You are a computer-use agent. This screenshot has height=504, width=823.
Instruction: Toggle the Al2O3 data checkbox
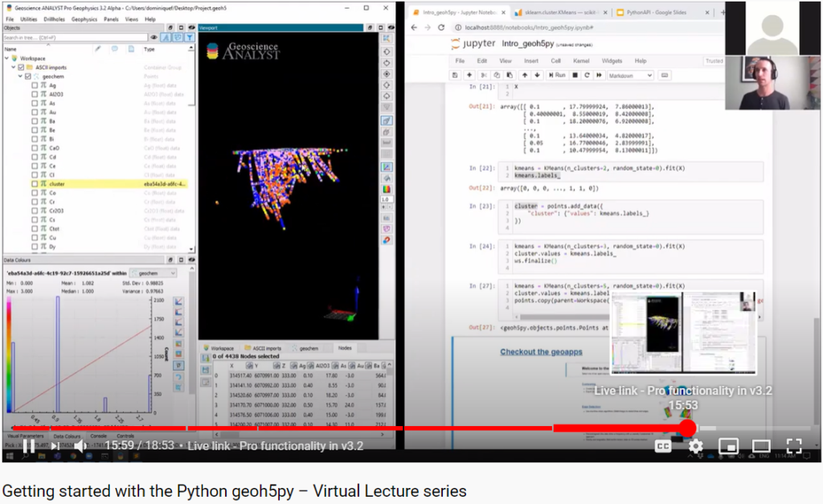coord(34,94)
